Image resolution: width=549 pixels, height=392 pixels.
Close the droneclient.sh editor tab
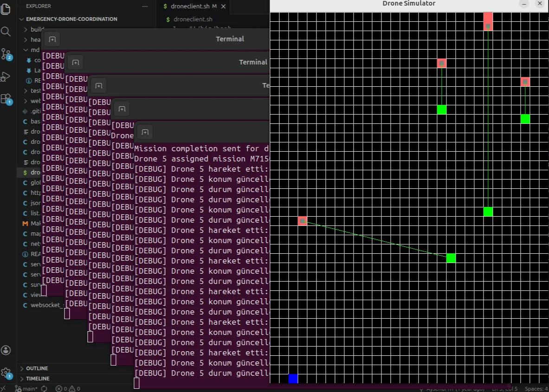click(223, 6)
